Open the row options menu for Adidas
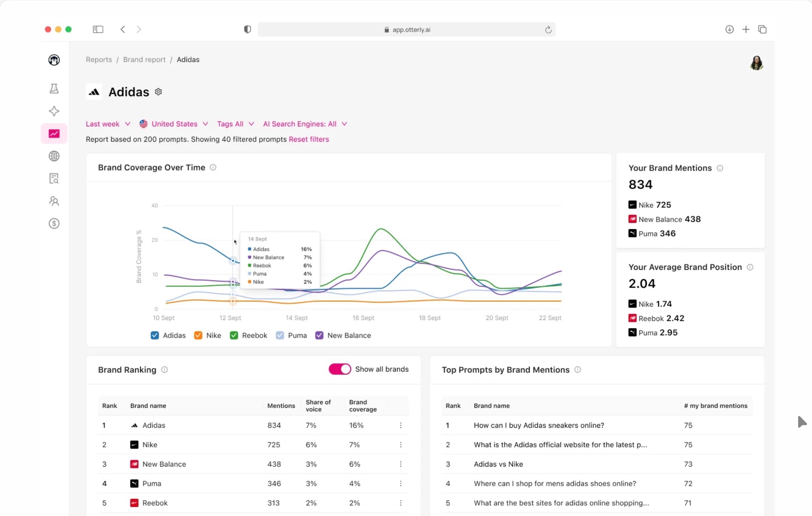Viewport: 812px width, 516px height. [x=401, y=425]
